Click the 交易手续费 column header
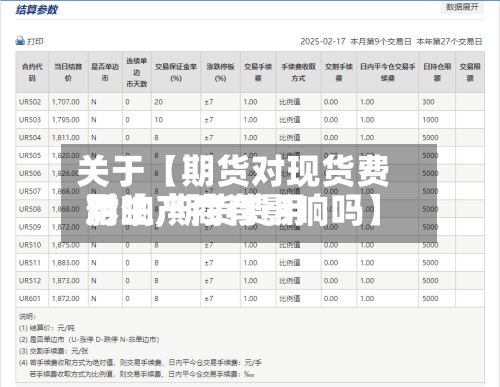Screen dimensions: 500x387 tap(258, 72)
